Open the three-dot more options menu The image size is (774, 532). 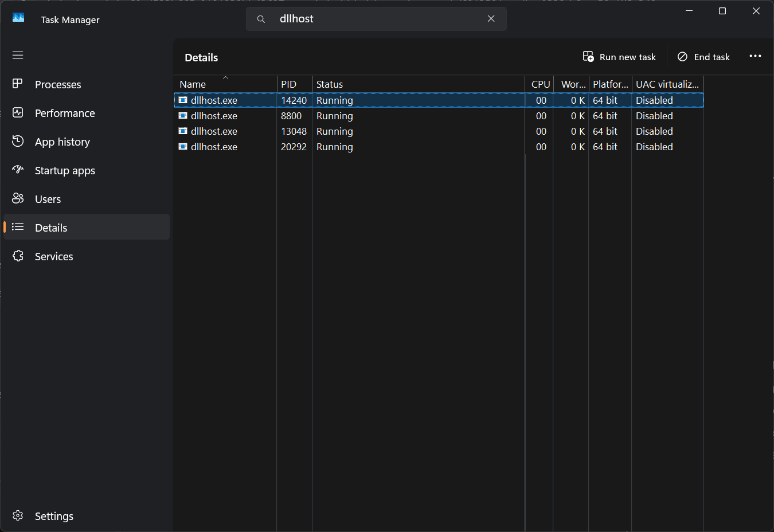pyautogui.click(x=755, y=56)
